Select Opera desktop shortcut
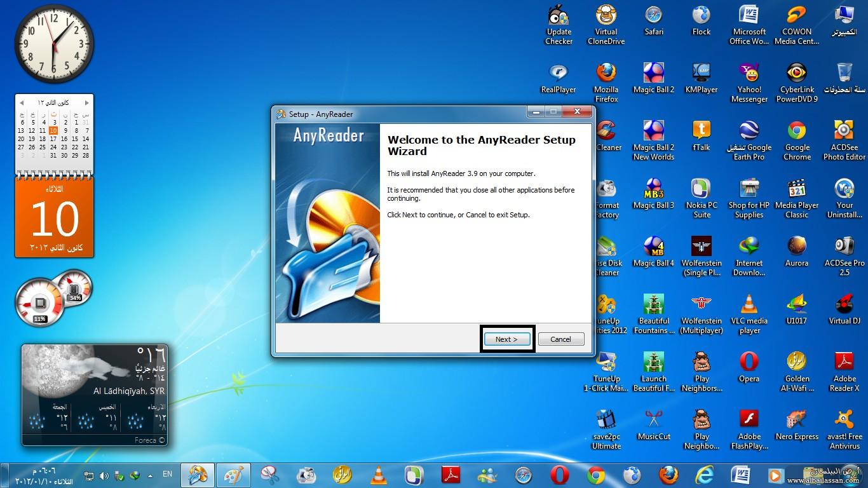The width and height of the screenshot is (868, 488). coord(749,368)
